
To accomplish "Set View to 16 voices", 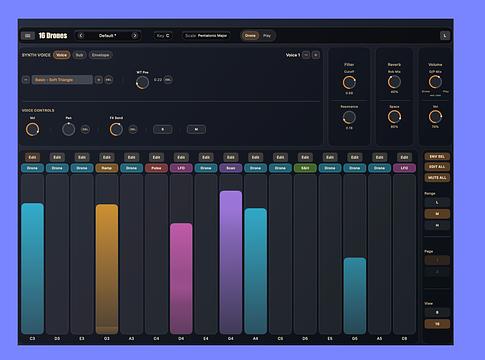I will click(x=437, y=324).
